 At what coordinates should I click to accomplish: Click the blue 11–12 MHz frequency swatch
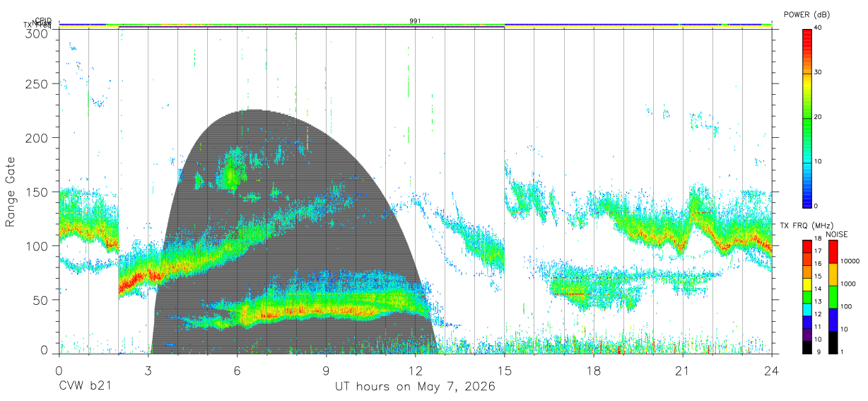tap(807, 322)
